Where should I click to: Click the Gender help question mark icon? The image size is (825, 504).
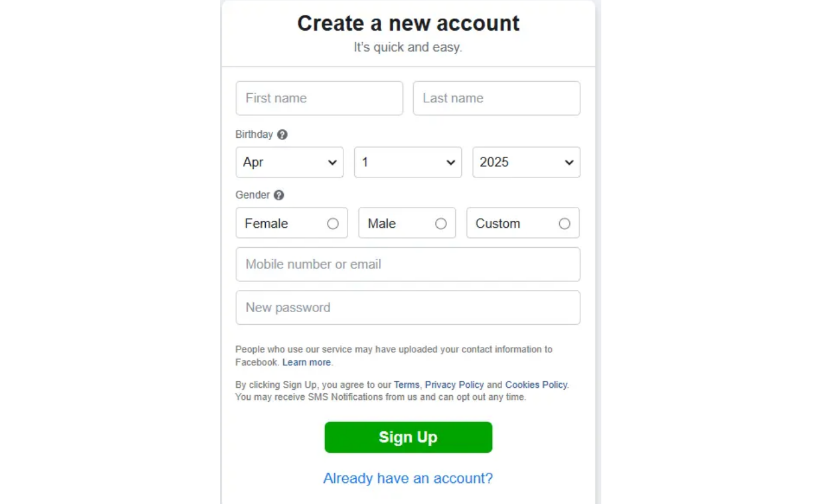[x=278, y=195]
